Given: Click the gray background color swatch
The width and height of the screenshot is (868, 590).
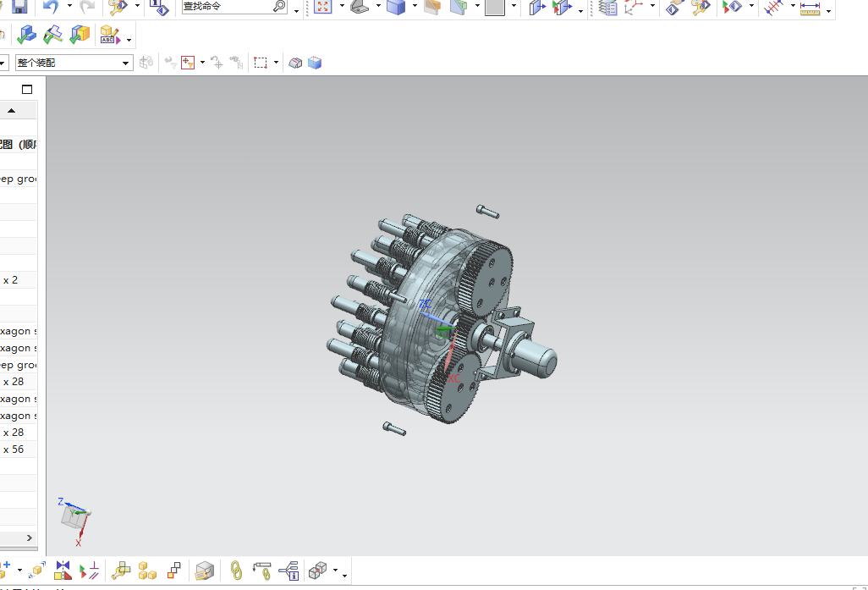Looking at the screenshot, I should tap(495, 8).
